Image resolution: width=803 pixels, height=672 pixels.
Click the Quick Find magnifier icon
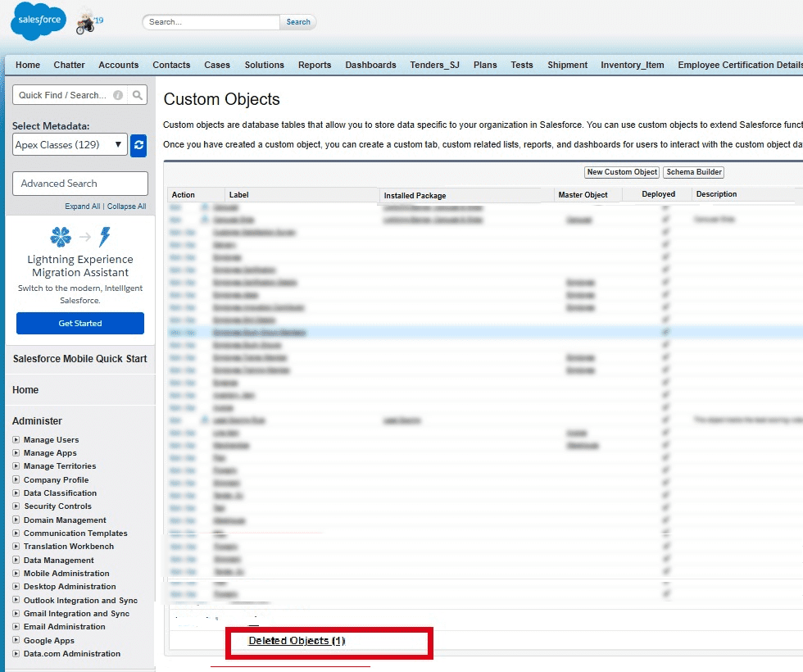click(138, 95)
